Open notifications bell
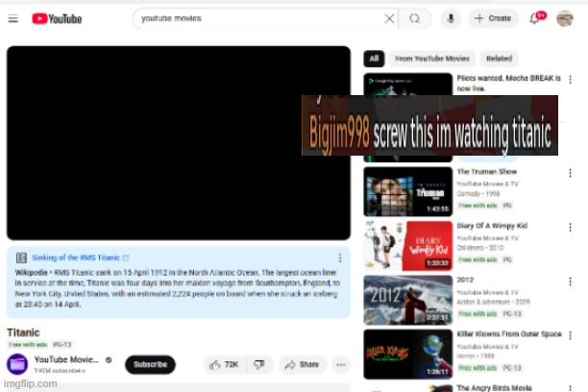Viewport: 588px width, 392px height. 535,18
